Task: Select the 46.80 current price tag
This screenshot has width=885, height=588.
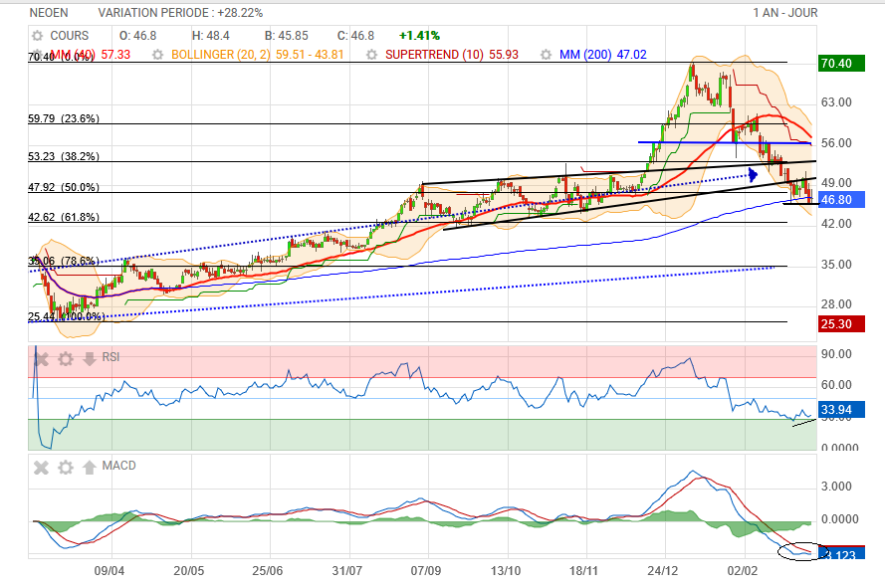Action: (841, 200)
